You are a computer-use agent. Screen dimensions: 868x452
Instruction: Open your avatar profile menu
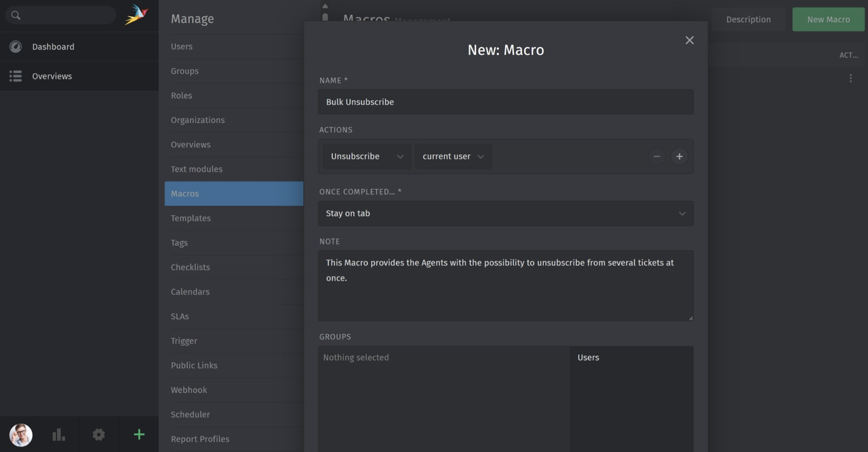pos(20,434)
